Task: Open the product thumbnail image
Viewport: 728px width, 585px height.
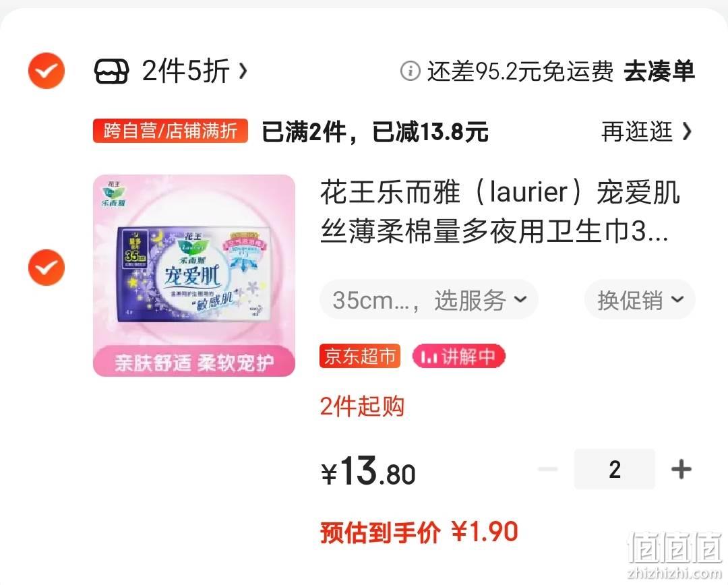Action: coord(194,276)
